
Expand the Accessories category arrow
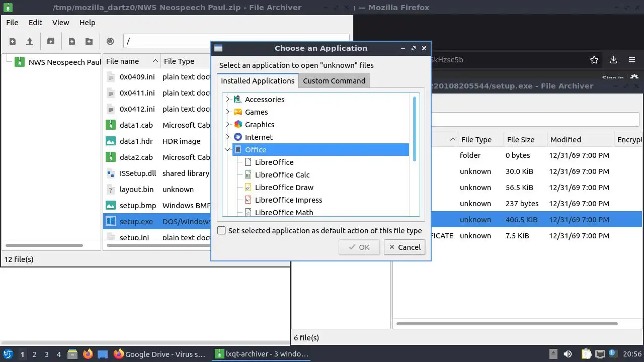[227, 99]
